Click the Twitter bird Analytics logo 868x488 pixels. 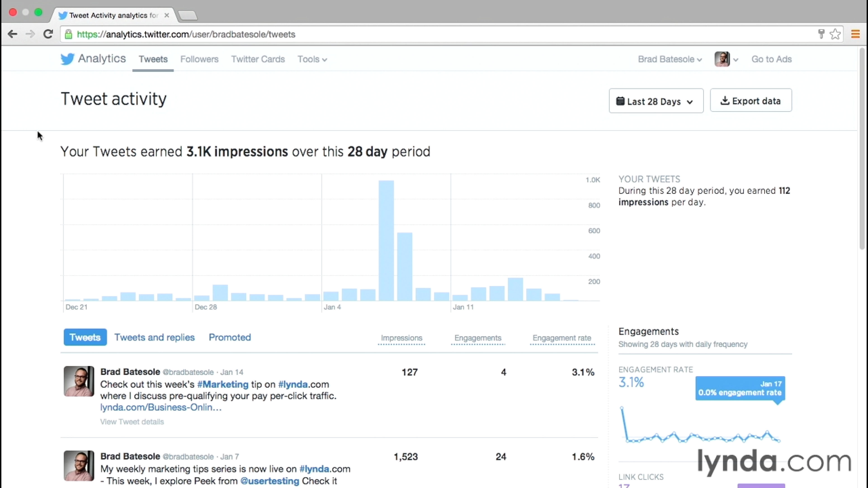click(67, 59)
